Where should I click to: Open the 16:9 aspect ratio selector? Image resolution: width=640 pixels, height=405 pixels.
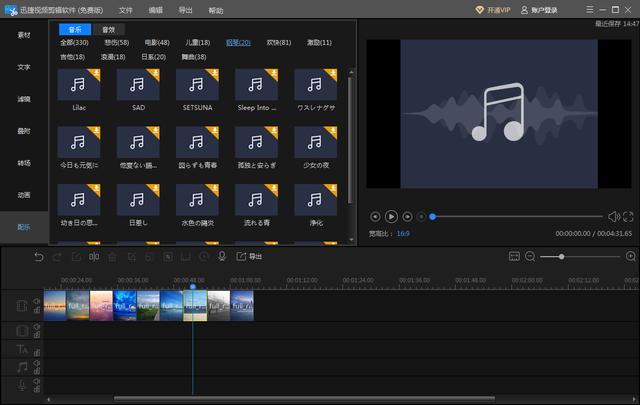[402, 233]
